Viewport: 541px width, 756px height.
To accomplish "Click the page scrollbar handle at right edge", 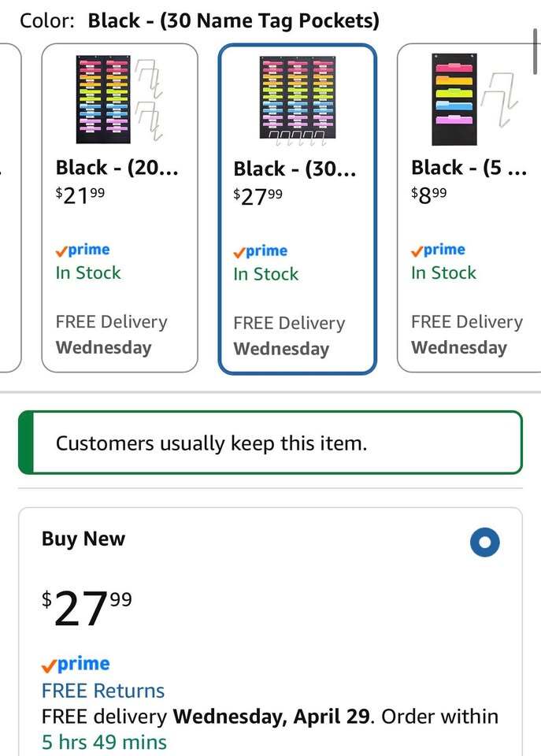I will point(535,52).
